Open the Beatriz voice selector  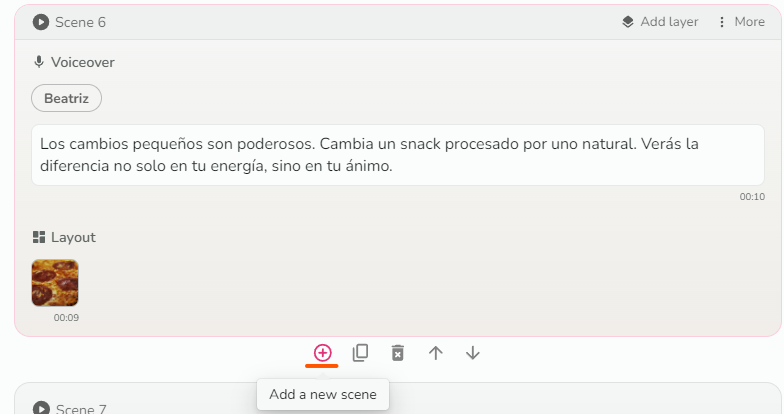point(66,99)
